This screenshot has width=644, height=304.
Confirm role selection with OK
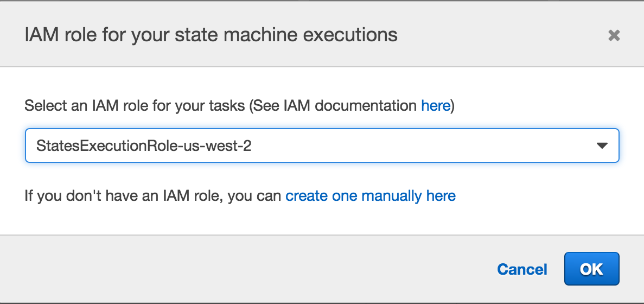pos(591,269)
